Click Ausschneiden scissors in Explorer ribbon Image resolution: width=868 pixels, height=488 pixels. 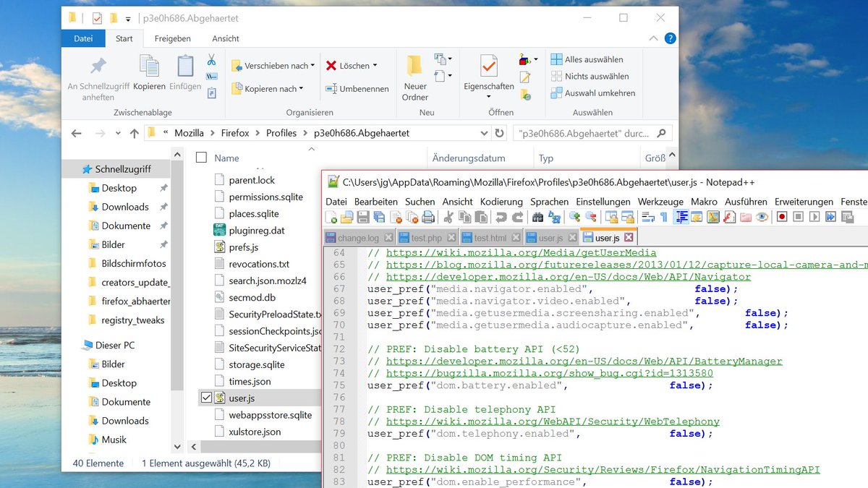pyautogui.click(x=212, y=60)
